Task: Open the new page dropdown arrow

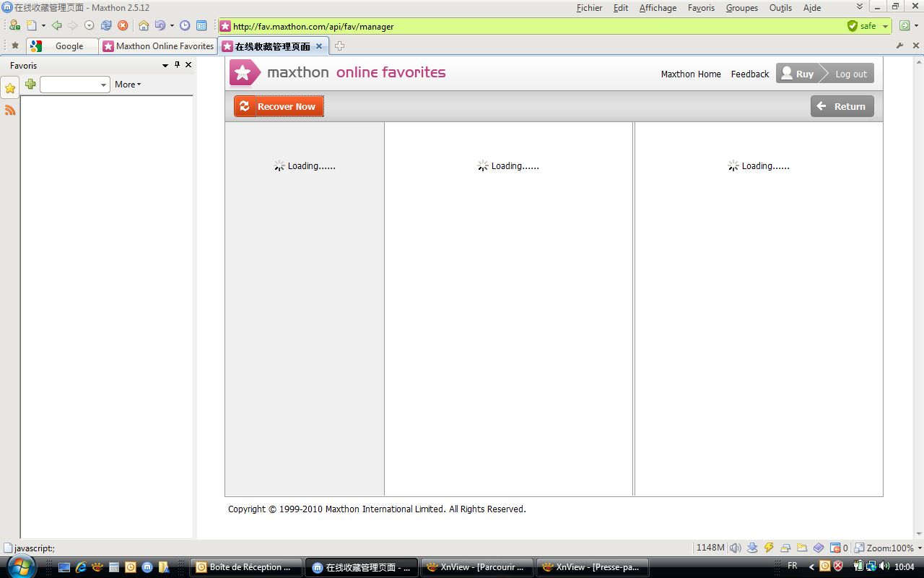Action: 43,25
